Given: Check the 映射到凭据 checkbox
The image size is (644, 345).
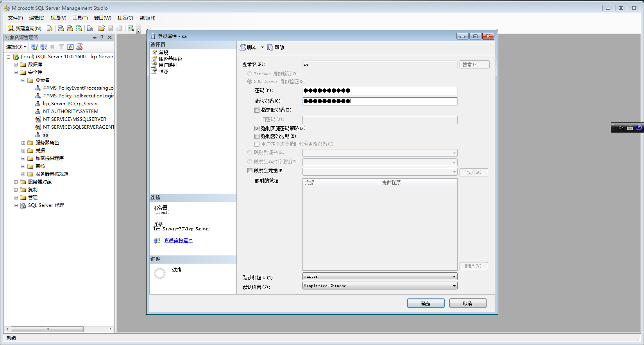Looking at the screenshot, I should pyautogui.click(x=250, y=171).
